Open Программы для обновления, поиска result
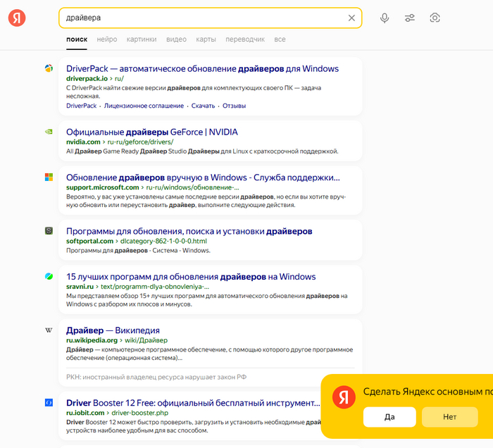Screen dimensions: 493x448 (189, 231)
